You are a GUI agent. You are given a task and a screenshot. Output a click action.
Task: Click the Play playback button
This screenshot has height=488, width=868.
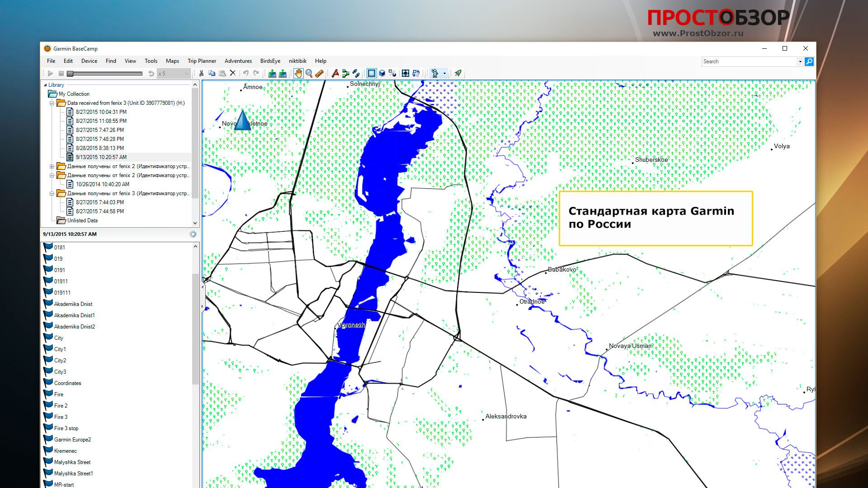coord(50,73)
